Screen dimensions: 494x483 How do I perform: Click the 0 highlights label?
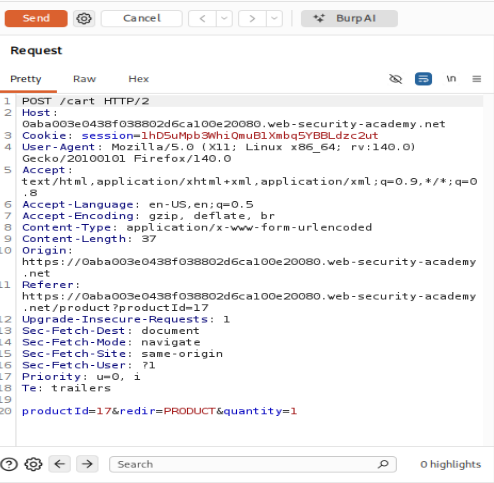coord(450,464)
